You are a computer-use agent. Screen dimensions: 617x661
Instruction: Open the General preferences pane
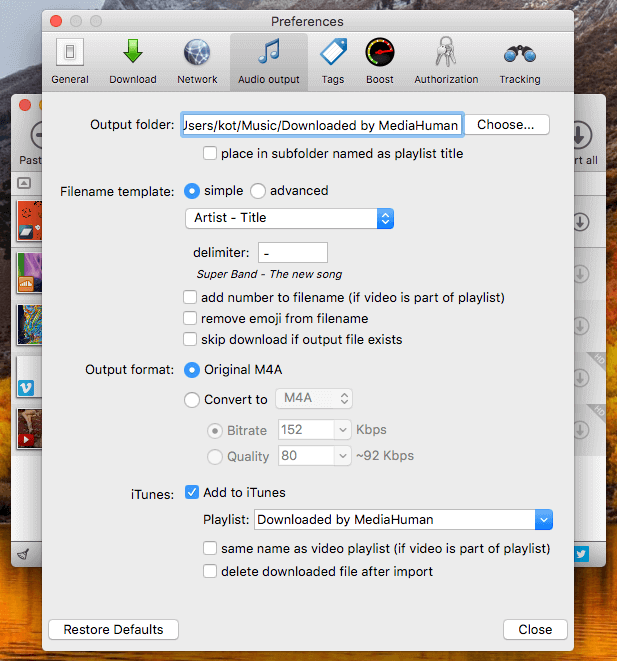[x=70, y=61]
